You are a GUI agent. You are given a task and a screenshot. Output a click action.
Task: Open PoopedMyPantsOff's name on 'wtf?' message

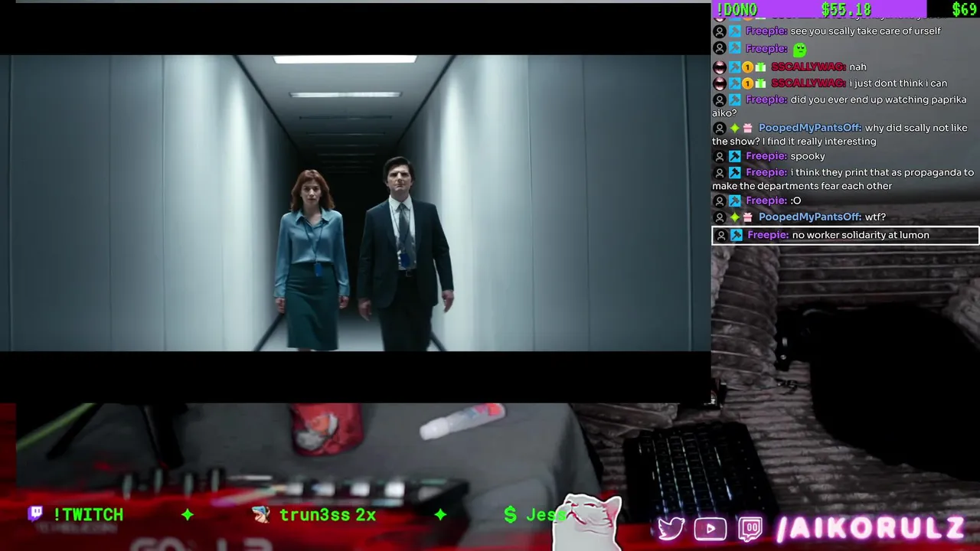tap(810, 217)
